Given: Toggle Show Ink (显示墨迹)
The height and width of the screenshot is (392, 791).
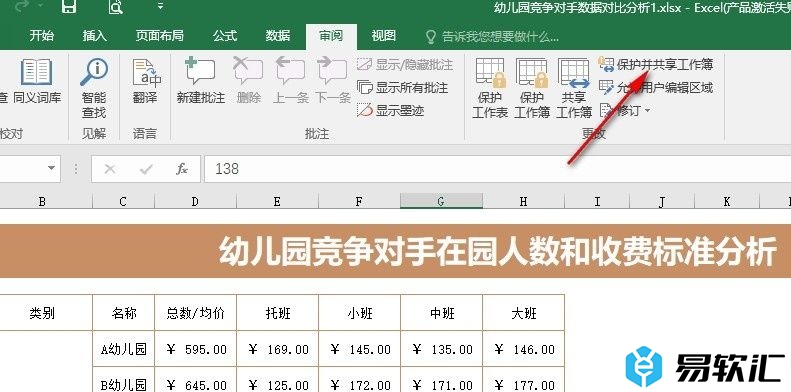Looking at the screenshot, I should pos(390,110).
